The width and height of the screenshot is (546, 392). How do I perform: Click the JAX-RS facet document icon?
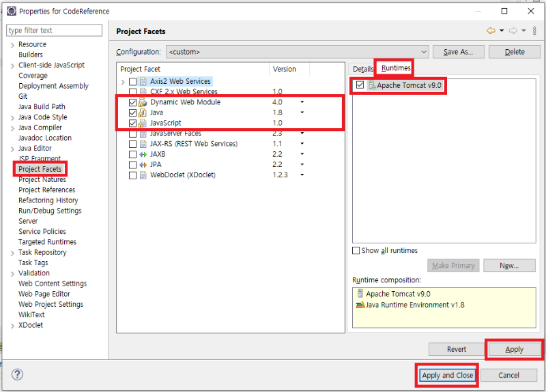143,144
